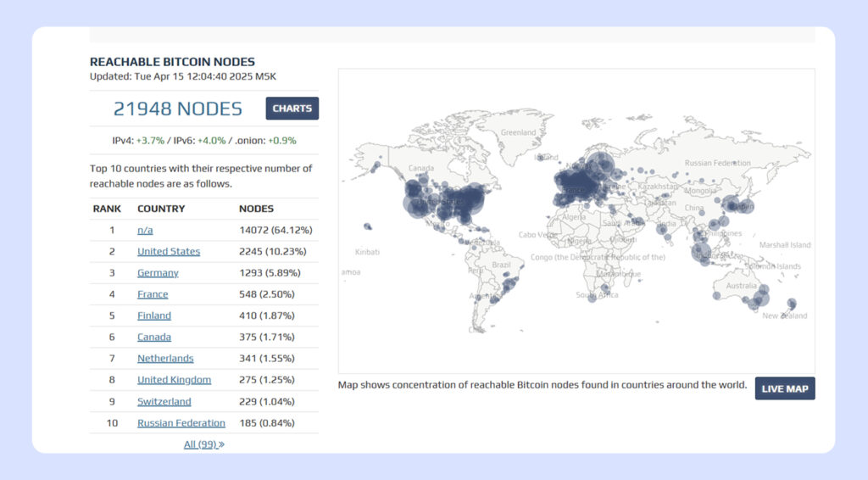868x480 pixels.
Task: Open the Canada link
Action: [x=154, y=337]
